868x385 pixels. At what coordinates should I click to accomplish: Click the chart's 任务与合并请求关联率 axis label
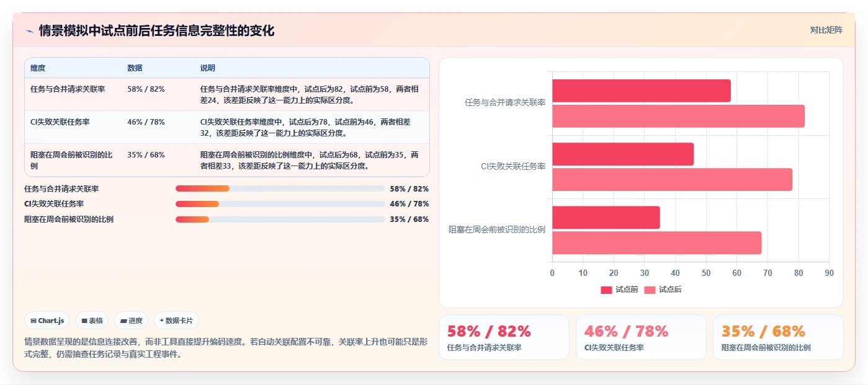505,103
